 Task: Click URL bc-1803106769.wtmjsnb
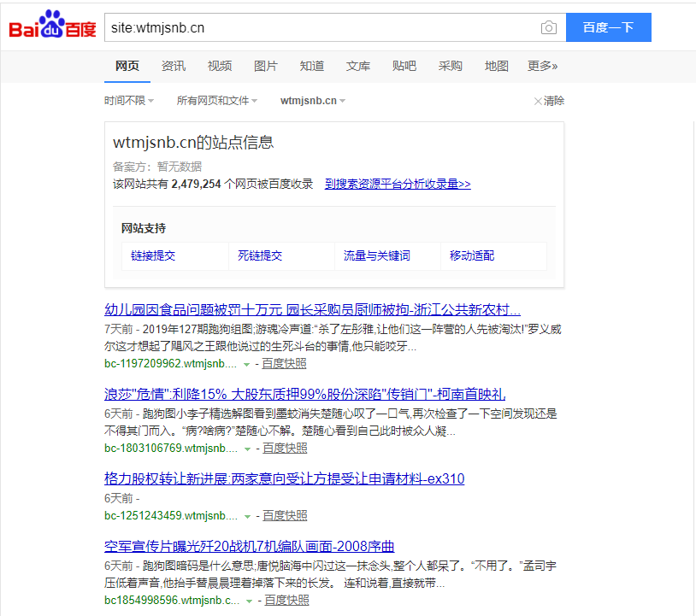coord(171,449)
